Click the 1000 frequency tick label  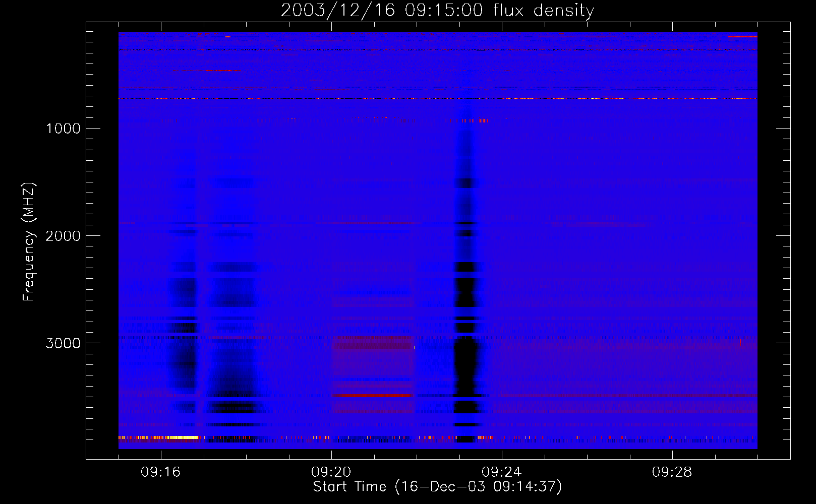[x=64, y=129]
